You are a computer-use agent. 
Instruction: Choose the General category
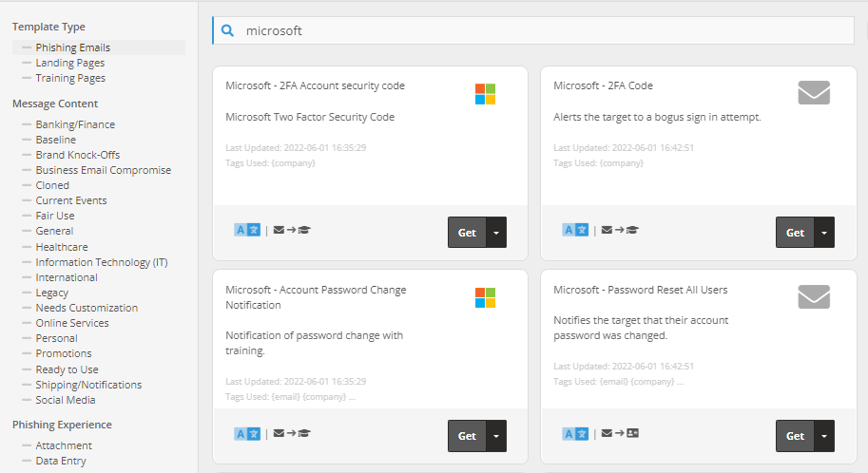click(54, 231)
